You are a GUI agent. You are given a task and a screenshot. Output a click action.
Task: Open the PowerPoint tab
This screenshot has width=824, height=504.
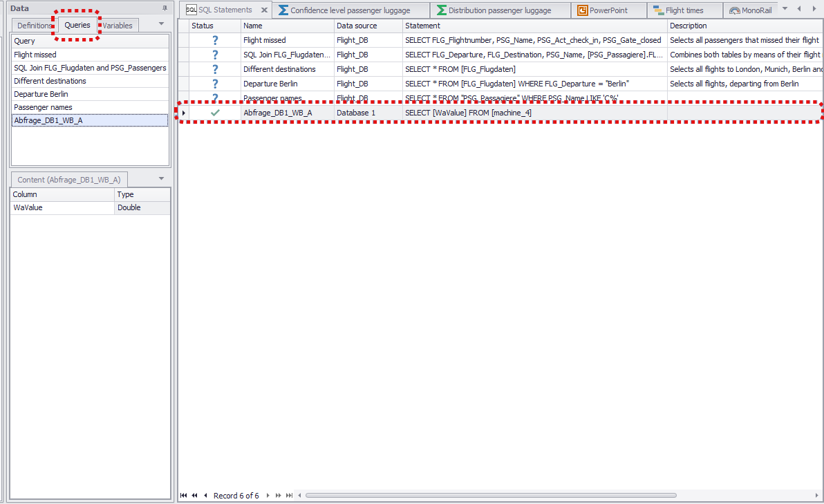[x=608, y=10]
